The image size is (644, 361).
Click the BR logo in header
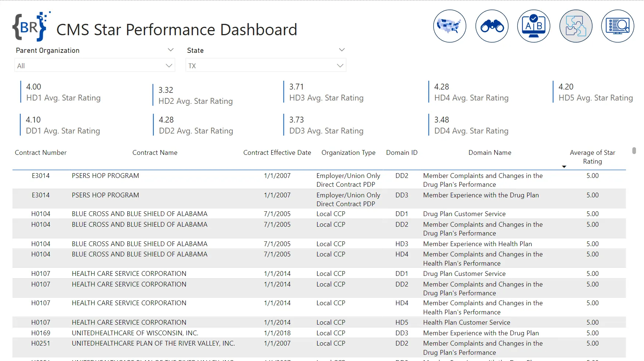click(x=31, y=26)
